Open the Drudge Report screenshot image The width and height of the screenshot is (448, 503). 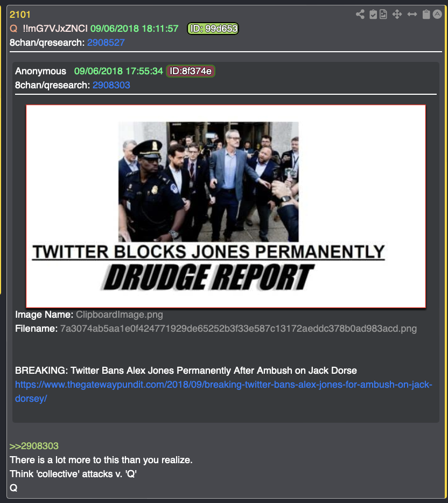tap(226, 206)
